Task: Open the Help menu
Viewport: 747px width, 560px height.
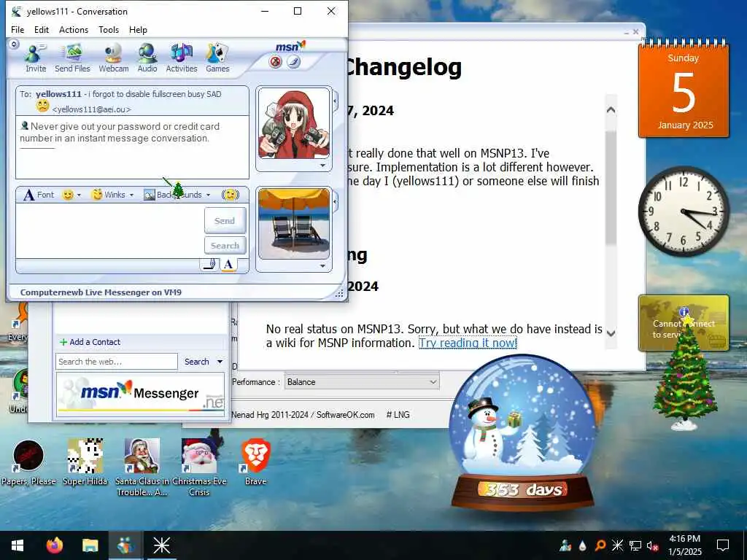Action: click(x=138, y=29)
